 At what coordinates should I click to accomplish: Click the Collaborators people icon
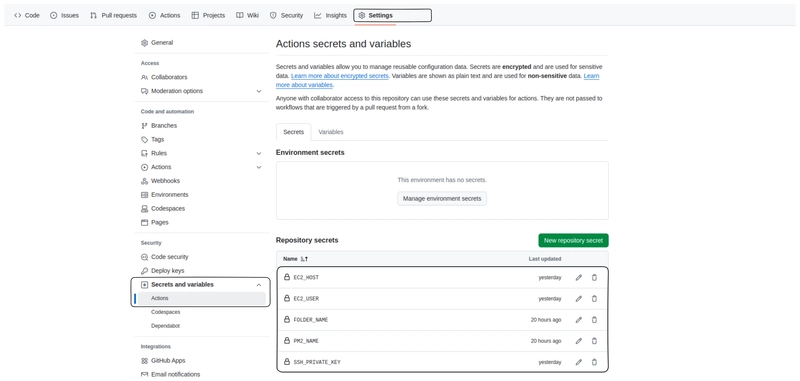click(144, 78)
